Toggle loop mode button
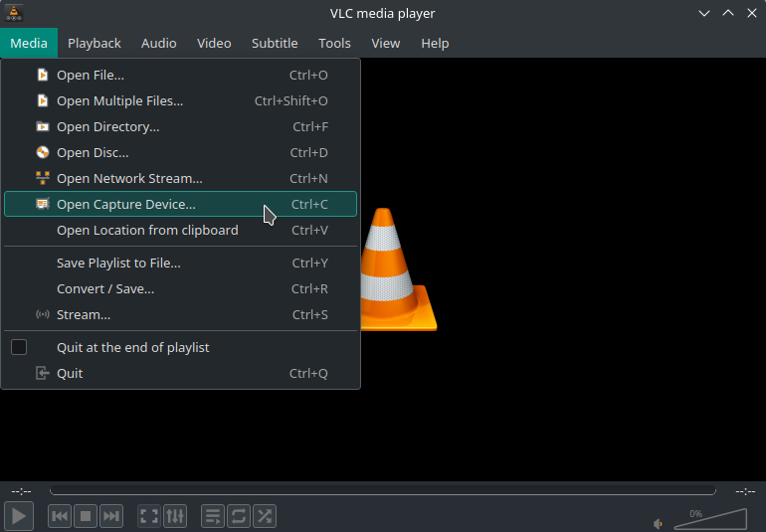Viewport: 766px width, 532px height. (x=239, y=516)
